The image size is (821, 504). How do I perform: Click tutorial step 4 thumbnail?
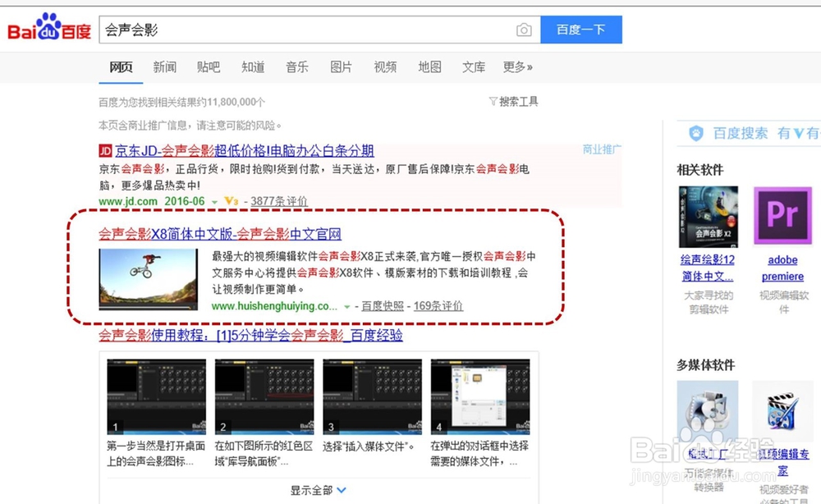coord(480,396)
